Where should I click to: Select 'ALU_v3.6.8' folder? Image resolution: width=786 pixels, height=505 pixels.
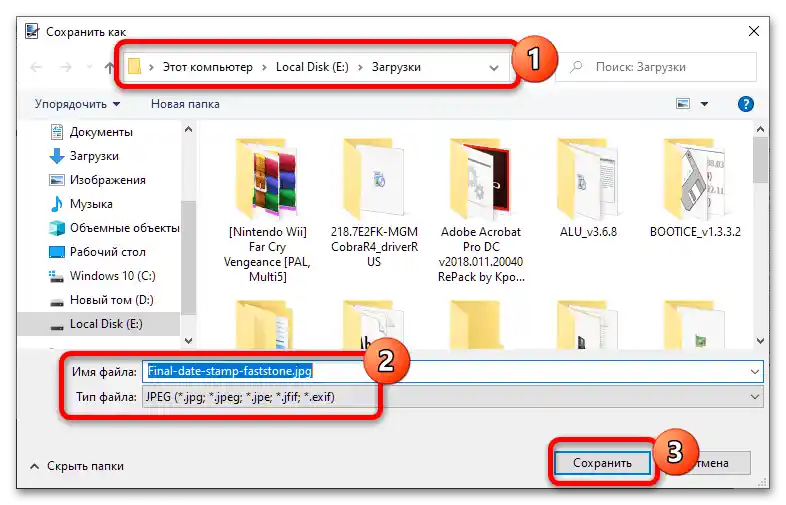588,189
